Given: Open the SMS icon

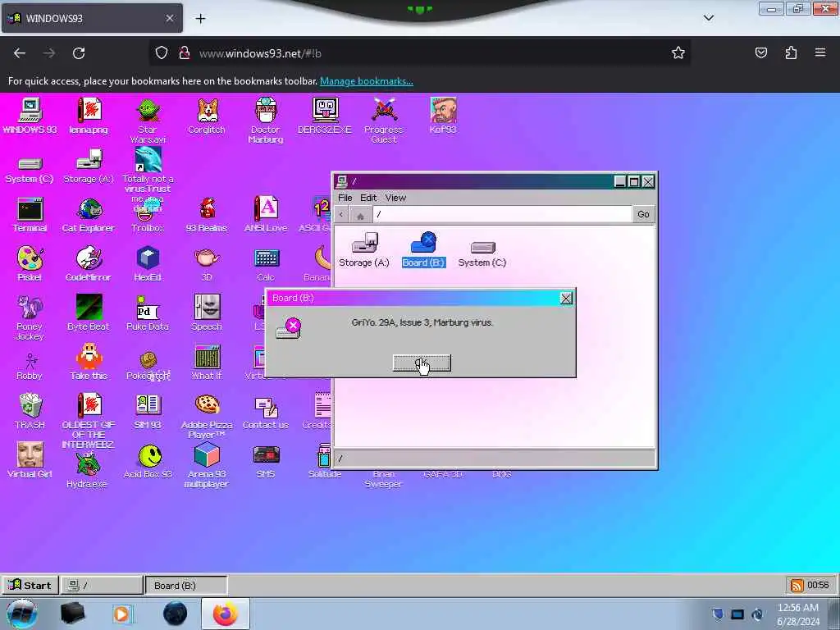Looking at the screenshot, I should click(x=266, y=463).
